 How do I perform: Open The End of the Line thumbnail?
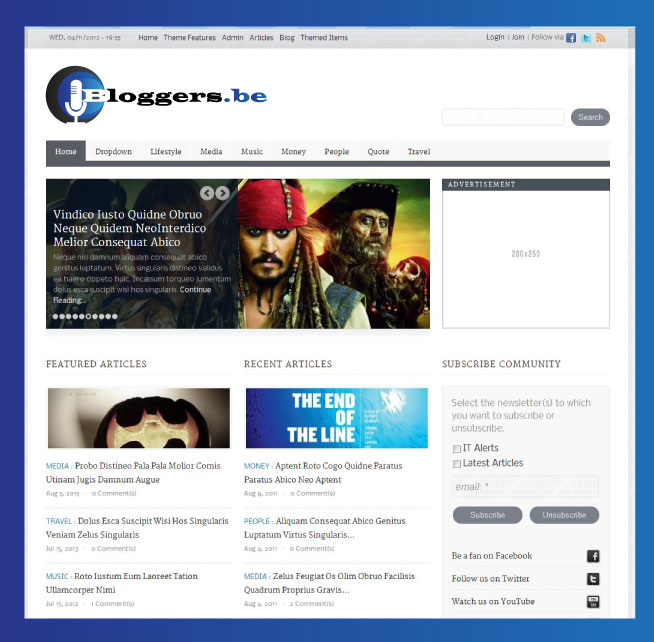tap(337, 418)
